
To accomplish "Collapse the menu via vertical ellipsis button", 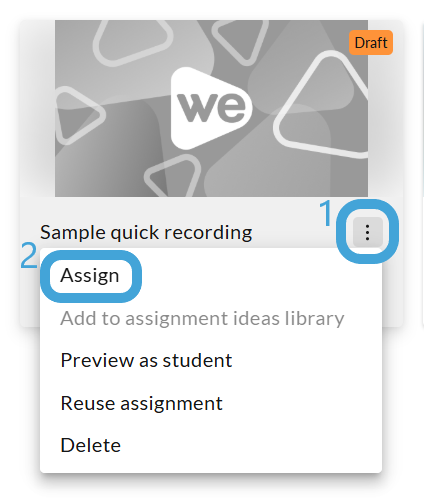I will (x=367, y=232).
